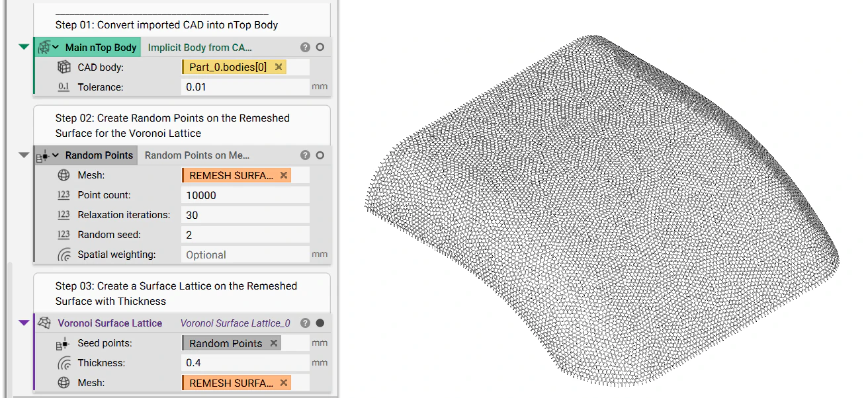
Task: Select the Random Points on Mesh title
Action: pos(196,155)
